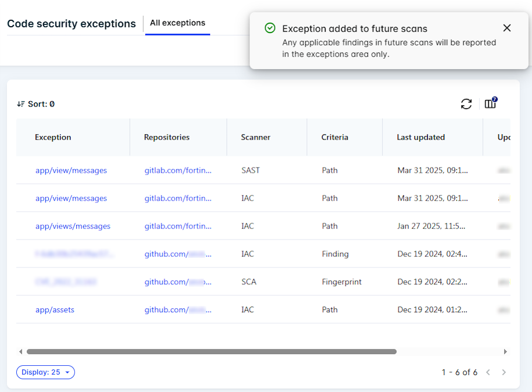Click the Repositories column header
Image resolution: width=532 pixels, height=392 pixels.
(166, 137)
